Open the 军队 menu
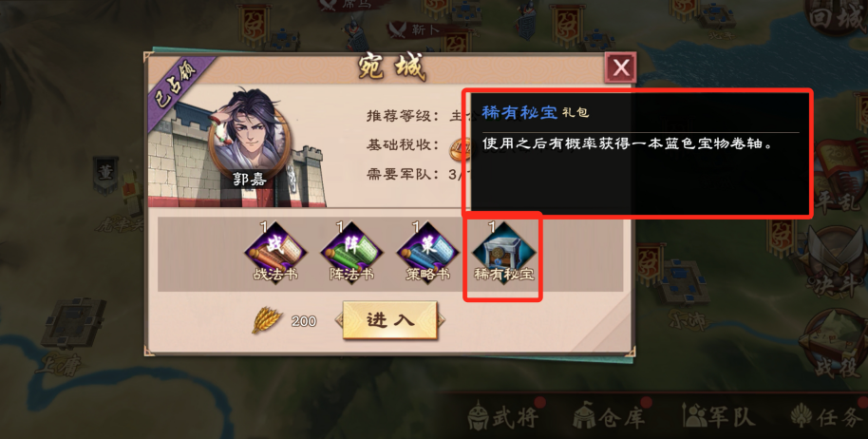 pyautogui.click(x=719, y=417)
